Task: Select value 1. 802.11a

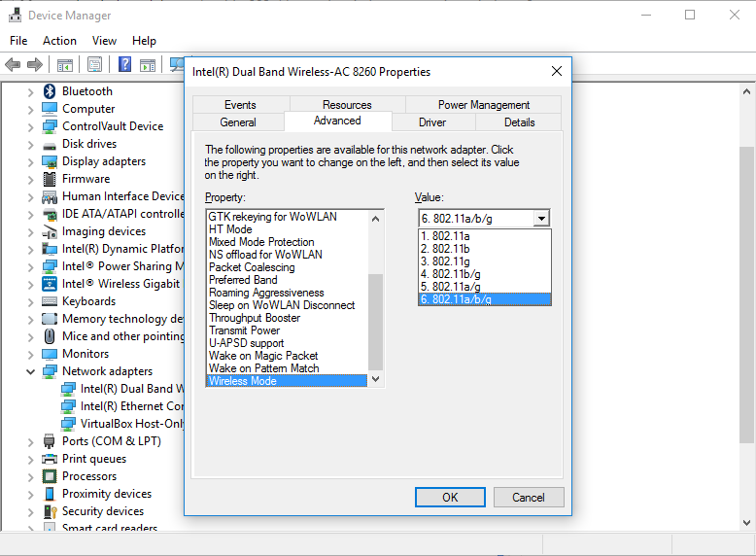Action: pyautogui.click(x=485, y=236)
